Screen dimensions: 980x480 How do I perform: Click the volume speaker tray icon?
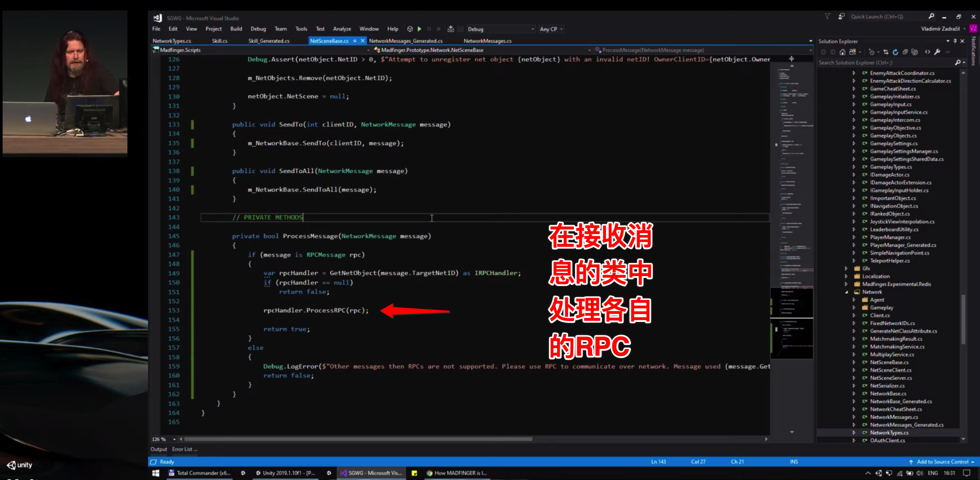click(919, 473)
